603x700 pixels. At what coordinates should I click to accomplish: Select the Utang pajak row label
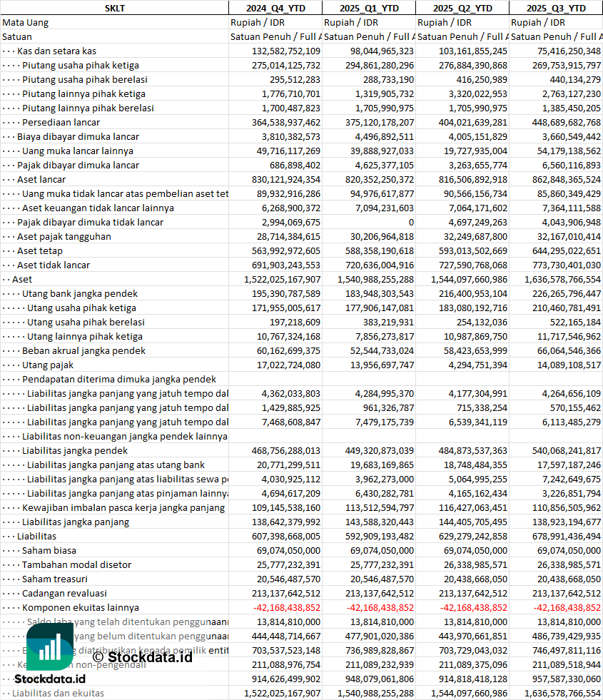(x=47, y=365)
